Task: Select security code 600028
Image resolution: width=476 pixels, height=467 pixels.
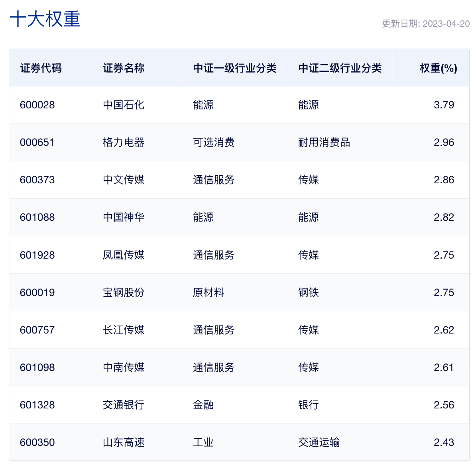Action: [x=37, y=105]
